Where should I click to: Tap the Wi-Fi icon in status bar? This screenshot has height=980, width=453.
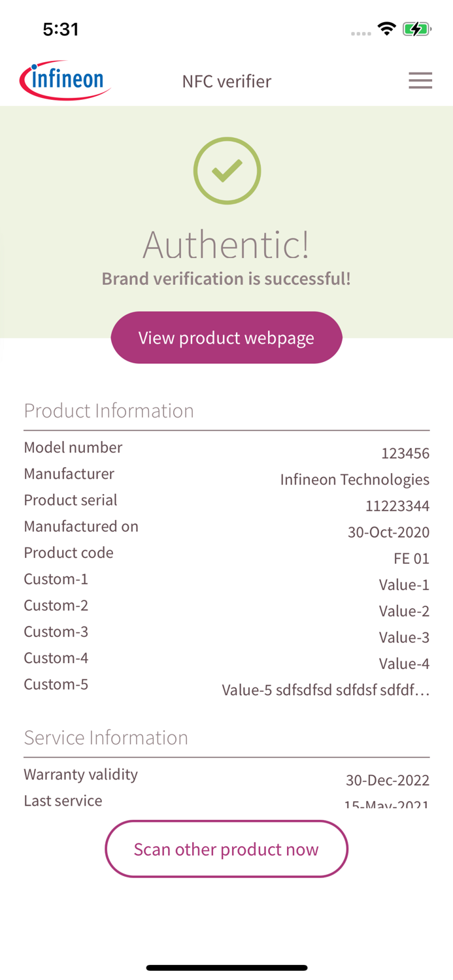point(387,28)
